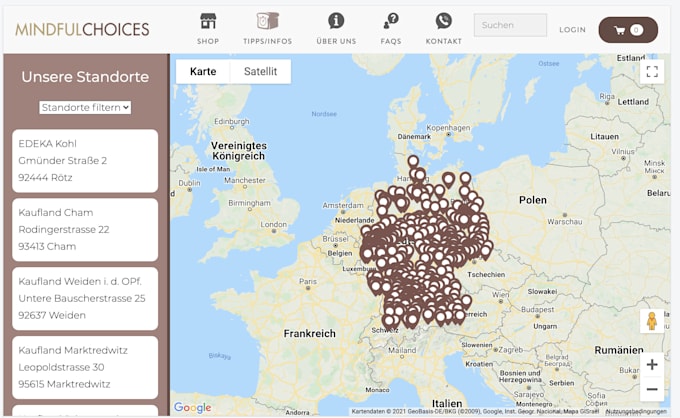
Task: Switch the map to Karte view
Action: (x=203, y=72)
